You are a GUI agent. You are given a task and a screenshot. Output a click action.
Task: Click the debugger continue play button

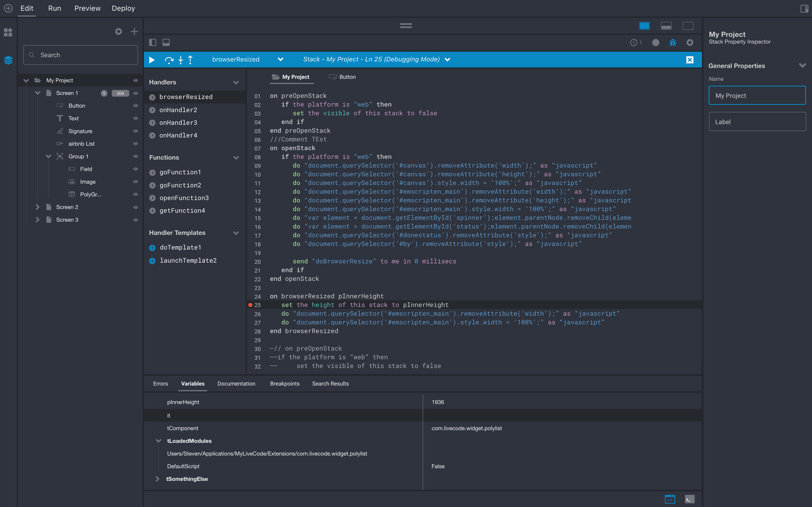(152, 60)
